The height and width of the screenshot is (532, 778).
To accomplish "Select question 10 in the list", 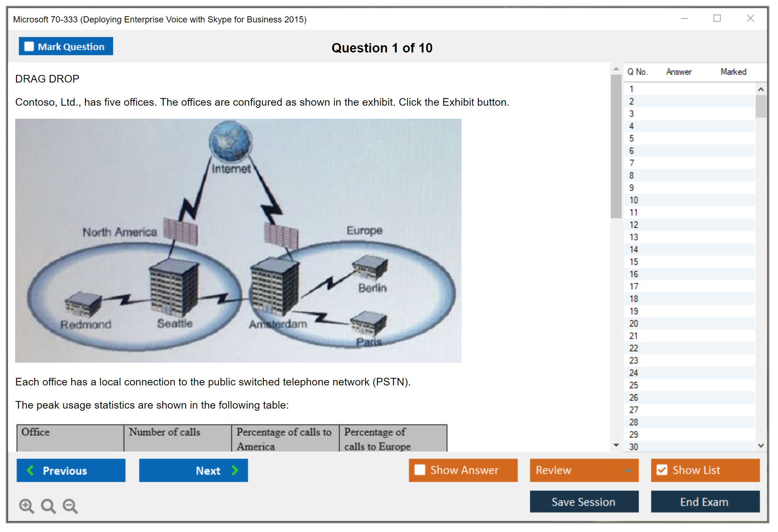I will click(634, 200).
